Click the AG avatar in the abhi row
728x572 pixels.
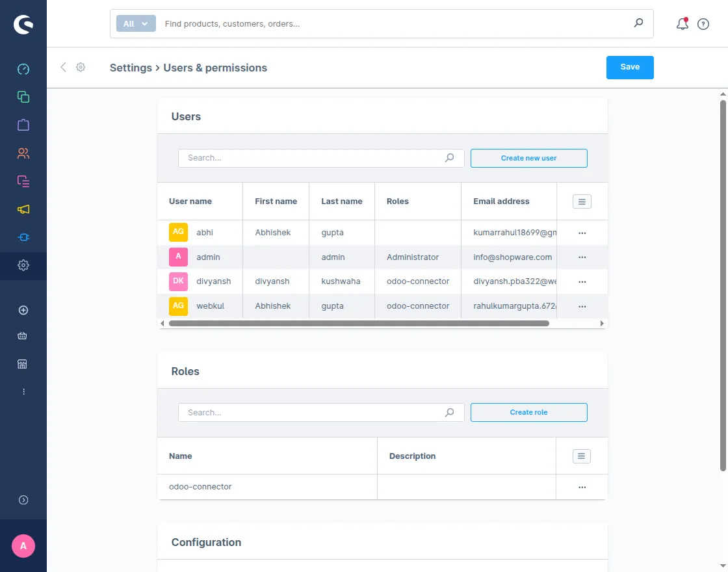[x=178, y=232]
